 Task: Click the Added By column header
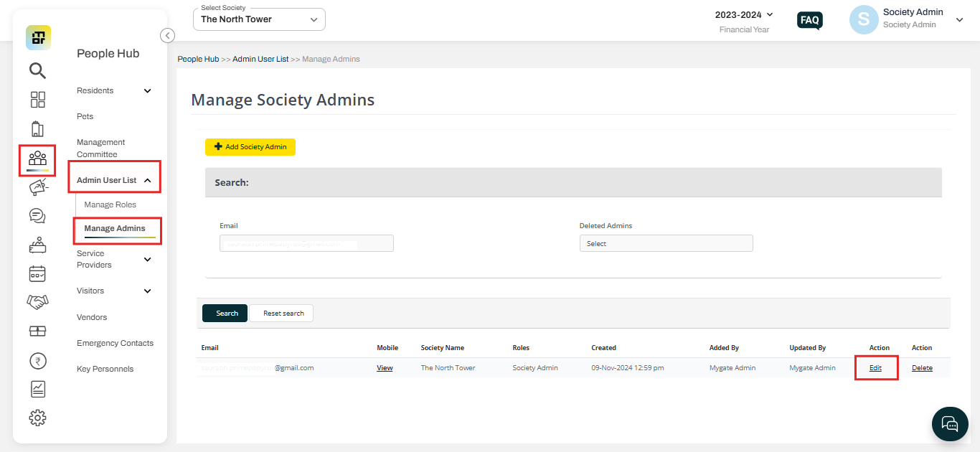point(724,347)
